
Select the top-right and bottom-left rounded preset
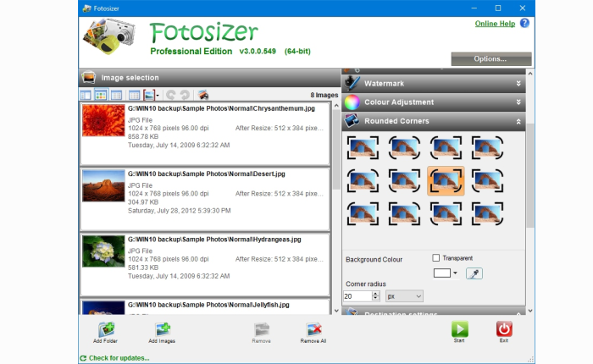coord(487,180)
